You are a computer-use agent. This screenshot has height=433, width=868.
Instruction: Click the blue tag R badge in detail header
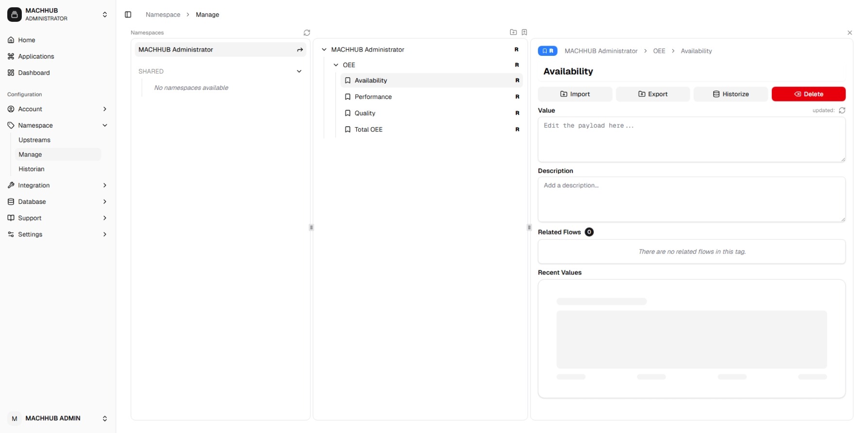coord(548,51)
